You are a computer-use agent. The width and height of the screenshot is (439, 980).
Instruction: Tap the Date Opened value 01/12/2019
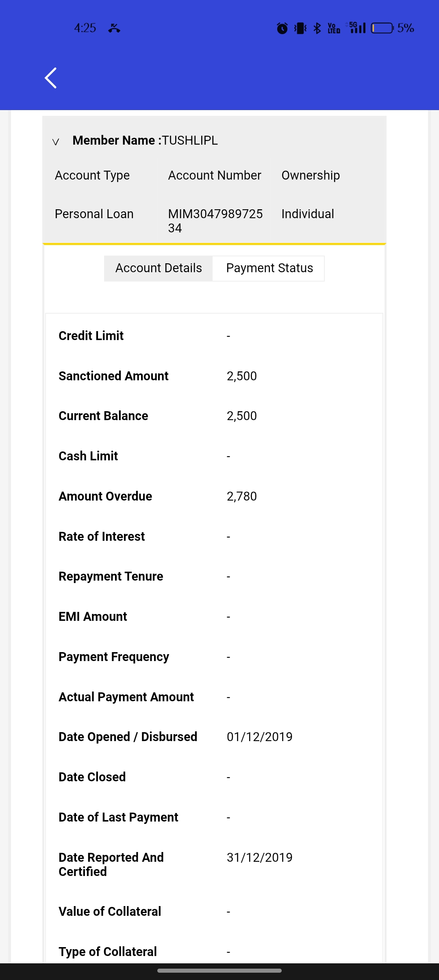click(x=259, y=737)
